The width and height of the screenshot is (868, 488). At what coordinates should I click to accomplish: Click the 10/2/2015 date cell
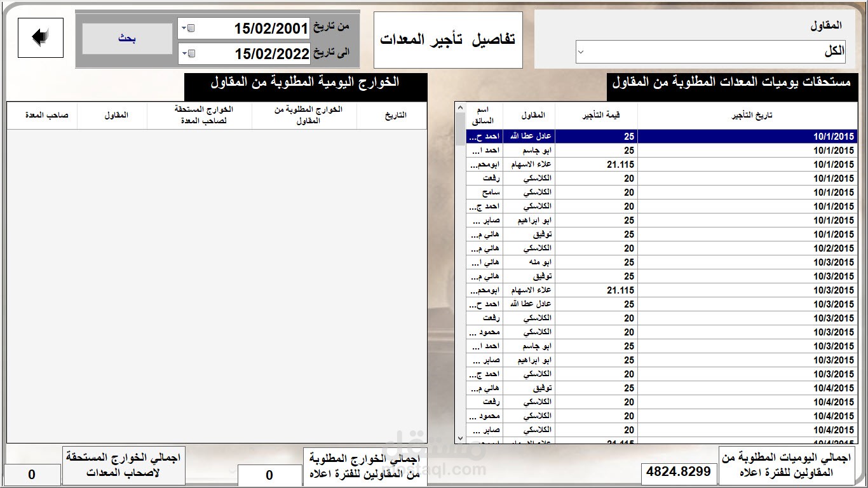tap(747, 248)
